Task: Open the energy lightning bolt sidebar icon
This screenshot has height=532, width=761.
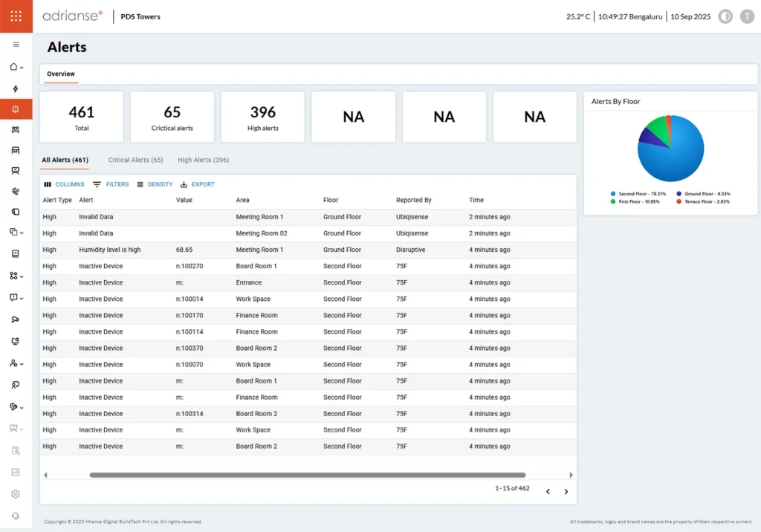Action: (x=16, y=88)
